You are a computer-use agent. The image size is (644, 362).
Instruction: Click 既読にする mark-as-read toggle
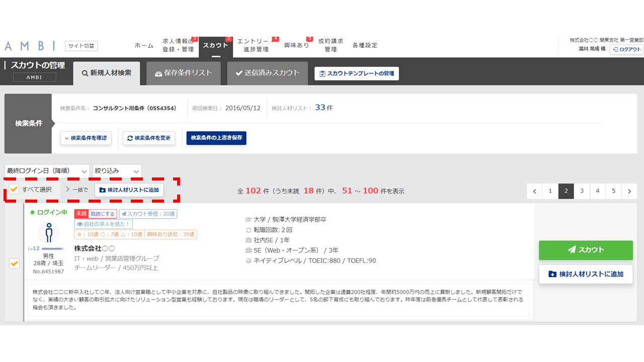coord(102,214)
